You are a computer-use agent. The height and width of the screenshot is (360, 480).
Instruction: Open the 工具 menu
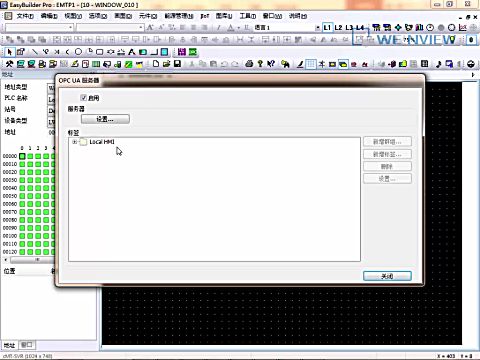click(248, 16)
